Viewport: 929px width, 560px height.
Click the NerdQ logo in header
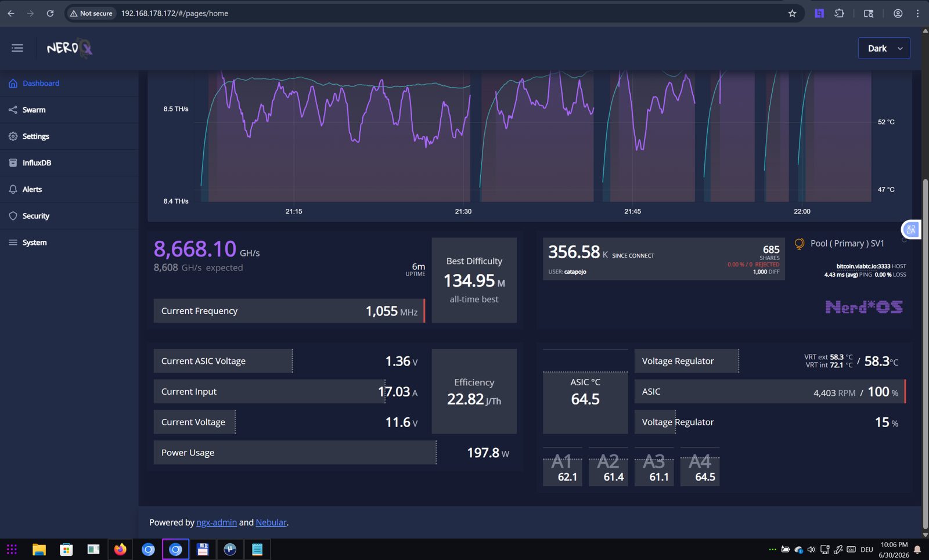[x=70, y=48]
